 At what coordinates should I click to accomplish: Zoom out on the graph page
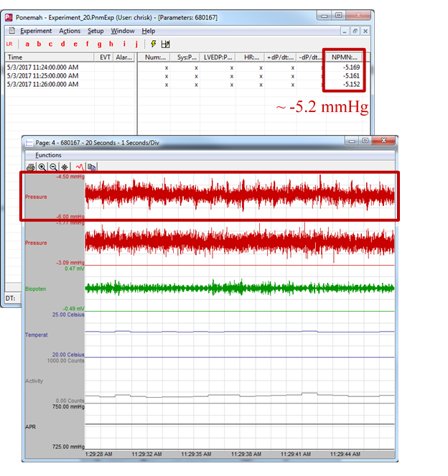pyautogui.click(x=53, y=166)
